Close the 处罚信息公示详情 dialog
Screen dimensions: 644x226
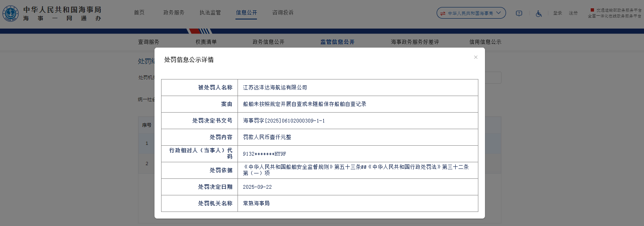tap(475, 57)
